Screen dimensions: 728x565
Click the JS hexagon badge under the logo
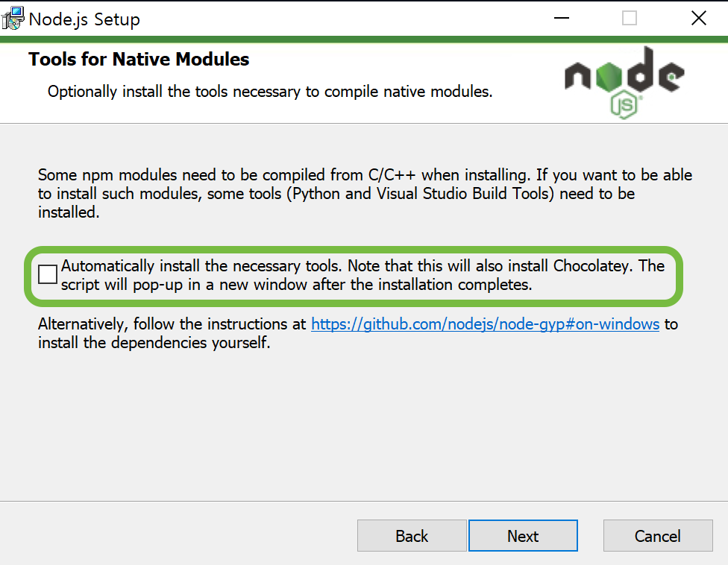pos(624,105)
